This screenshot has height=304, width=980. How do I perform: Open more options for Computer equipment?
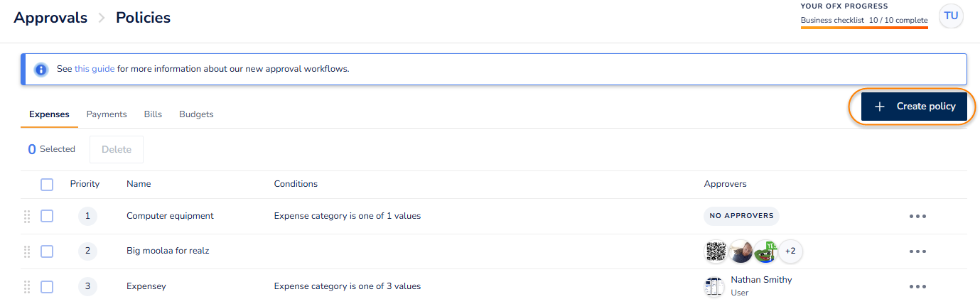click(917, 216)
